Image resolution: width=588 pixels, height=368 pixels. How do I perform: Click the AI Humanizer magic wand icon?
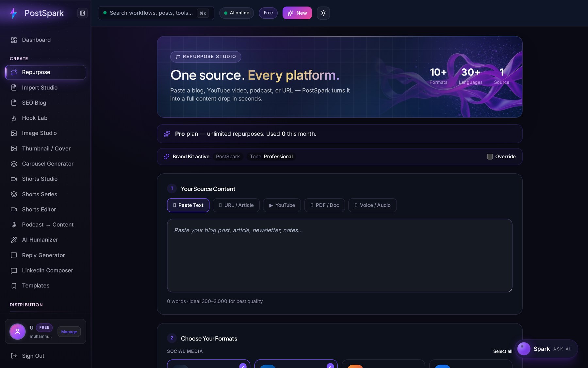(x=14, y=240)
